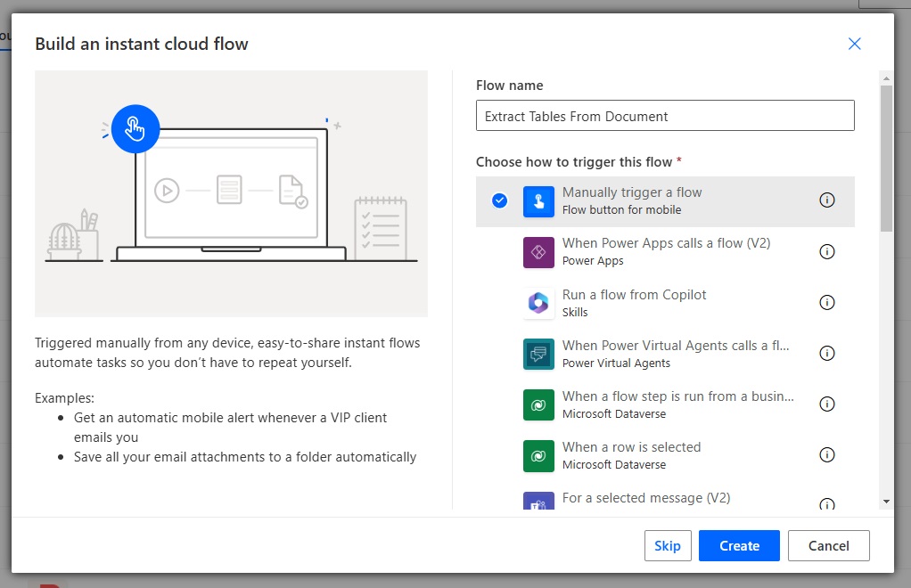
Task: Select When a row is selected trigger
Action: tap(665, 455)
